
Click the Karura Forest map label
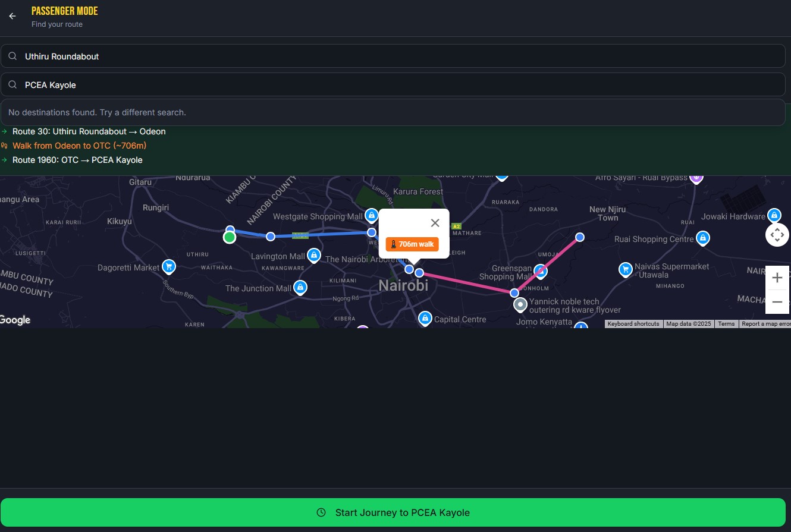coord(418,192)
